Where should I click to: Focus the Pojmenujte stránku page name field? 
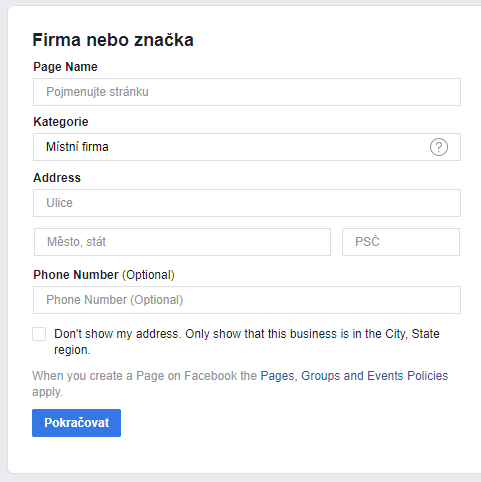pyautogui.click(x=247, y=92)
